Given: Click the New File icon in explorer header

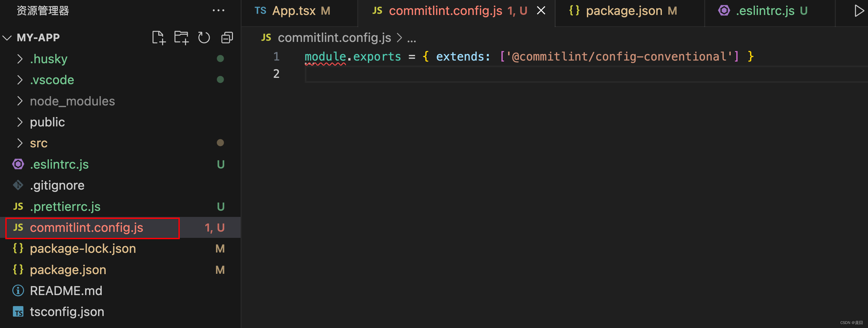Looking at the screenshot, I should pyautogui.click(x=159, y=38).
